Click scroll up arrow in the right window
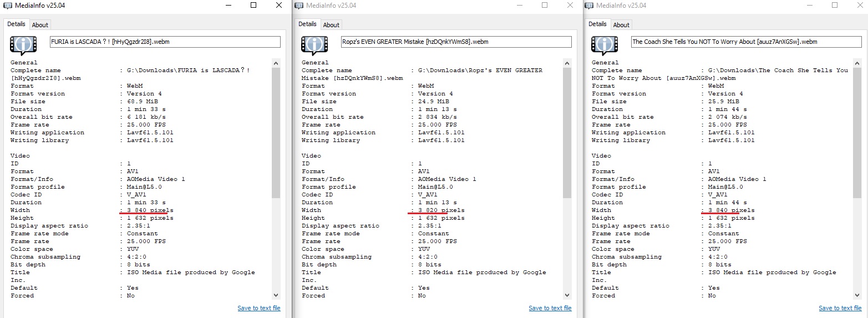Image resolution: width=868 pixels, height=318 pixels. click(x=857, y=62)
